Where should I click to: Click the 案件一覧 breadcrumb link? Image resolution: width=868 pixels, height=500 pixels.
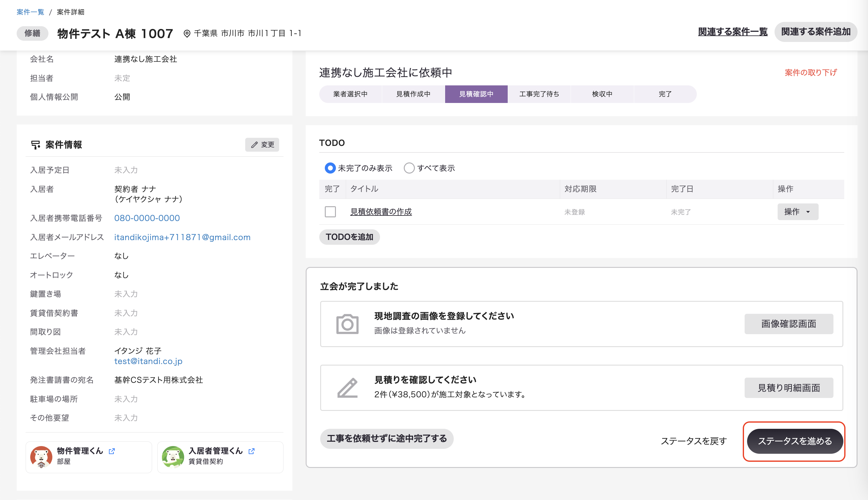click(30, 12)
